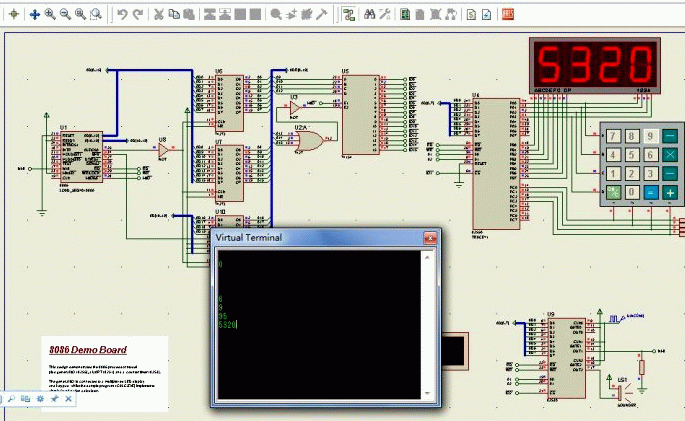The height and width of the screenshot is (421, 685).
Task: Click the keypad plus key
Action: [670, 192]
